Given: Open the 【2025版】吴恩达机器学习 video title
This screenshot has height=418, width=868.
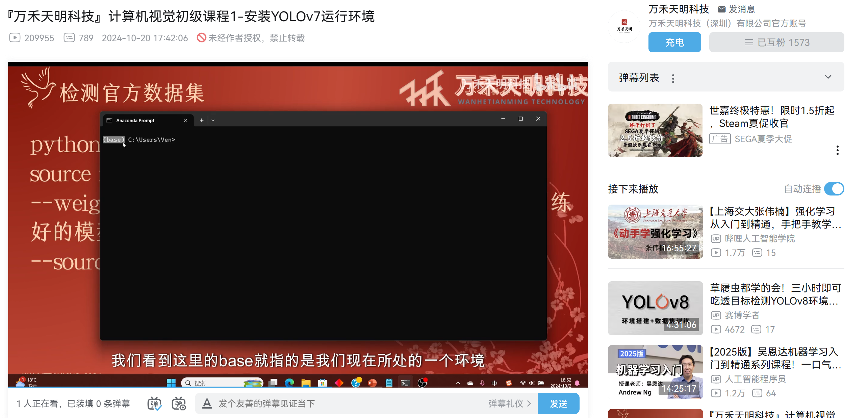Looking at the screenshot, I should point(775,358).
